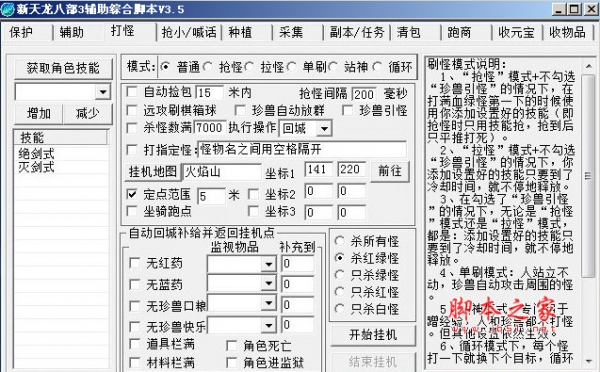
Task: Select the 站神 mode radio button
Action: click(x=333, y=67)
